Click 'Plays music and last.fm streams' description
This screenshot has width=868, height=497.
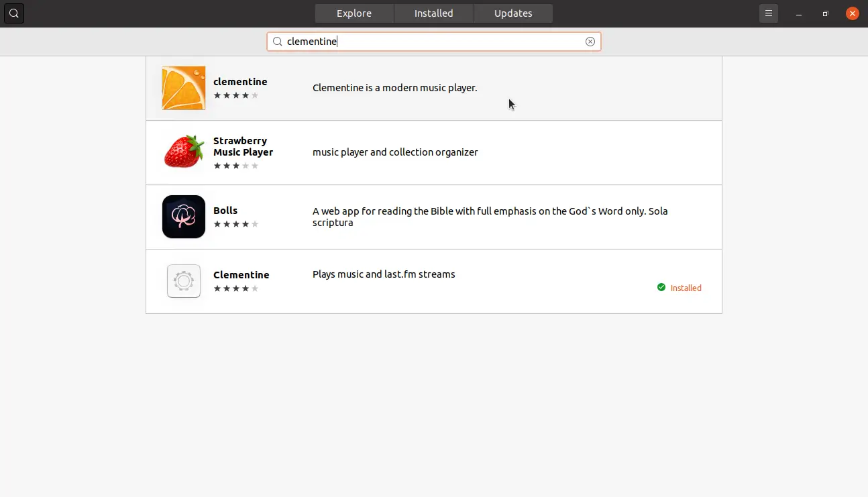pyautogui.click(x=384, y=274)
